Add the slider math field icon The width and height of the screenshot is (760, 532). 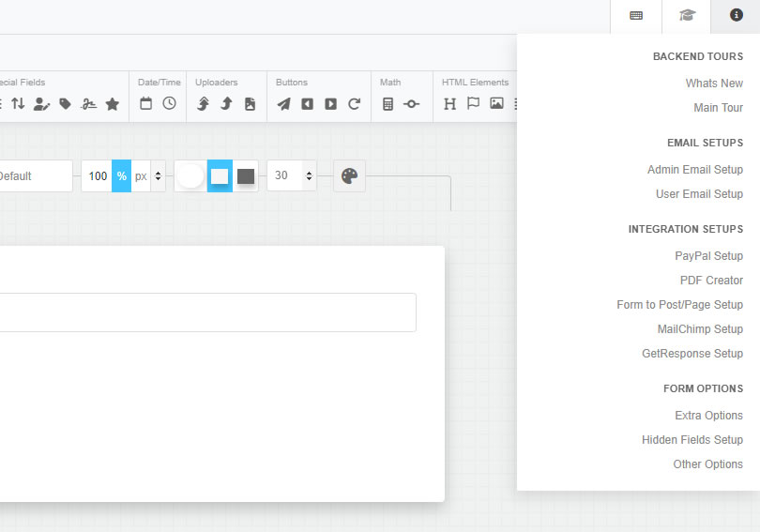coord(411,104)
